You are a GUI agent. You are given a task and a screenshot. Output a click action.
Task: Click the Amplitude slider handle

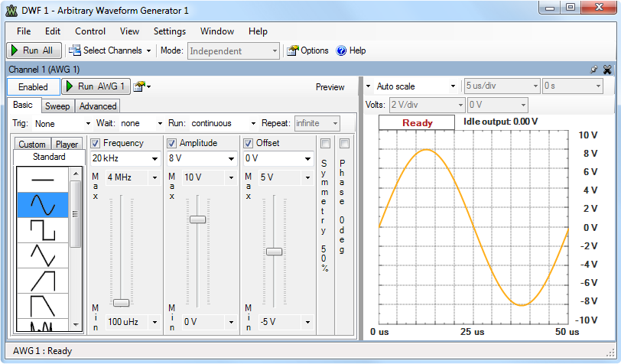(x=197, y=219)
